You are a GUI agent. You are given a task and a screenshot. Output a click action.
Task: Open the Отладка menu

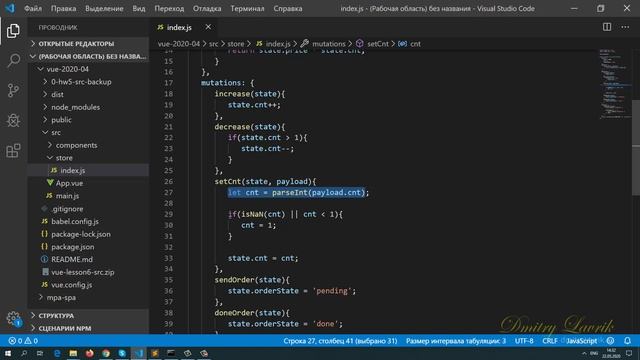tap(207, 9)
